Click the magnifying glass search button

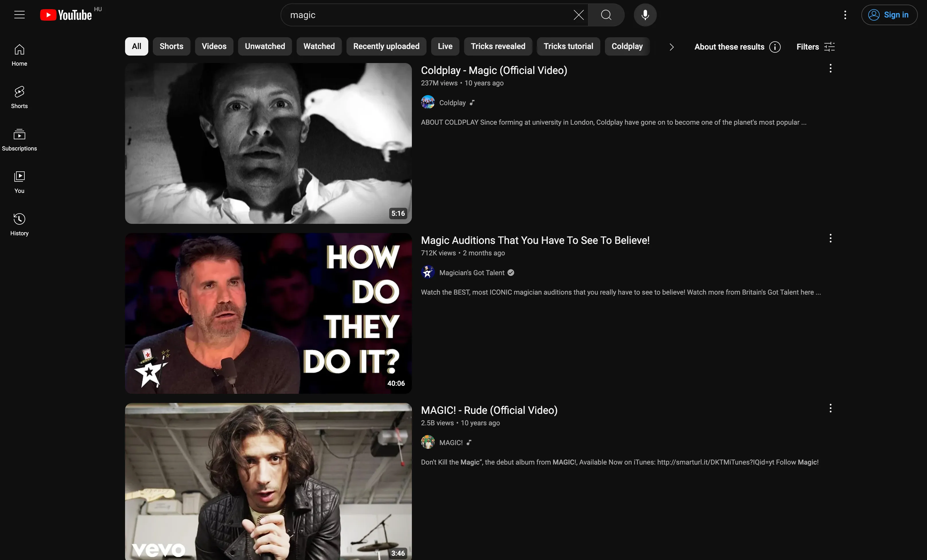pyautogui.click(x=606, y=15)
